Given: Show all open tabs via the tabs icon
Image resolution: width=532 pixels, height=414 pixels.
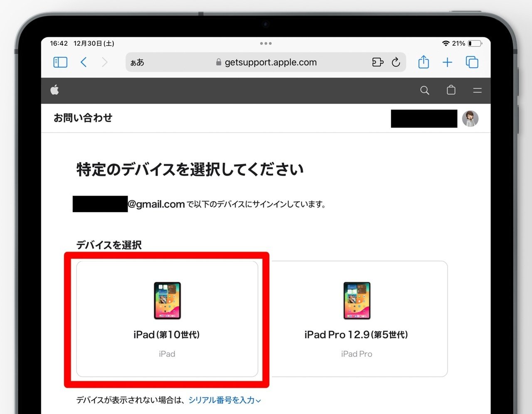Looking at the screenshot, I should pos(472,62).
